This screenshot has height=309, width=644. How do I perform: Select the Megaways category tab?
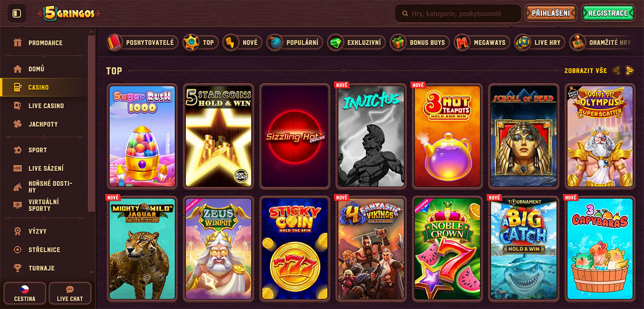pos(482,43)
